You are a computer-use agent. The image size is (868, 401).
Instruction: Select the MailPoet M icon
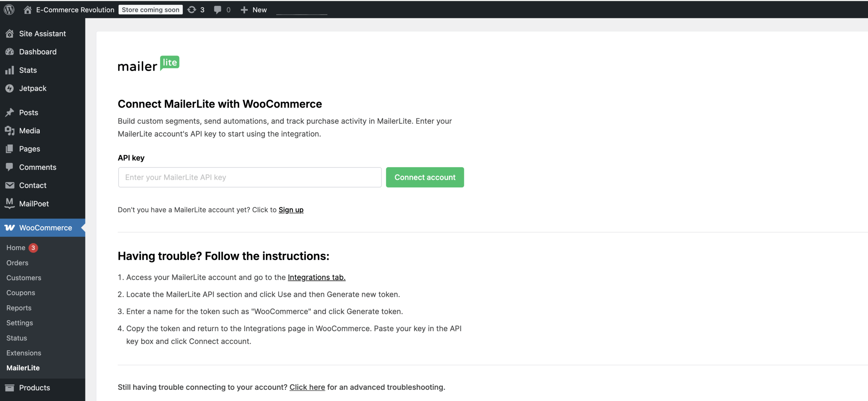point(9,203)
